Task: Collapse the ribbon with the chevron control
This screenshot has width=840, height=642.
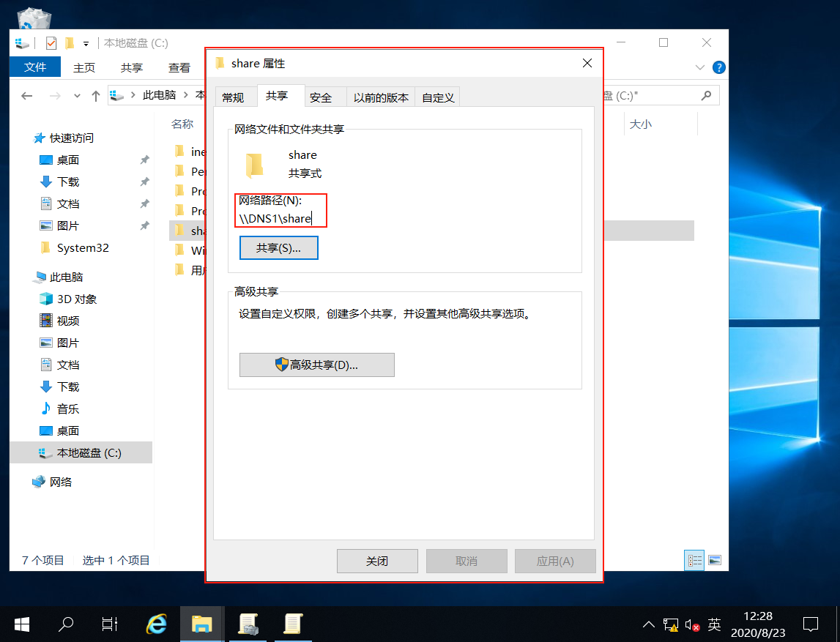Action: tap(700, 67)
